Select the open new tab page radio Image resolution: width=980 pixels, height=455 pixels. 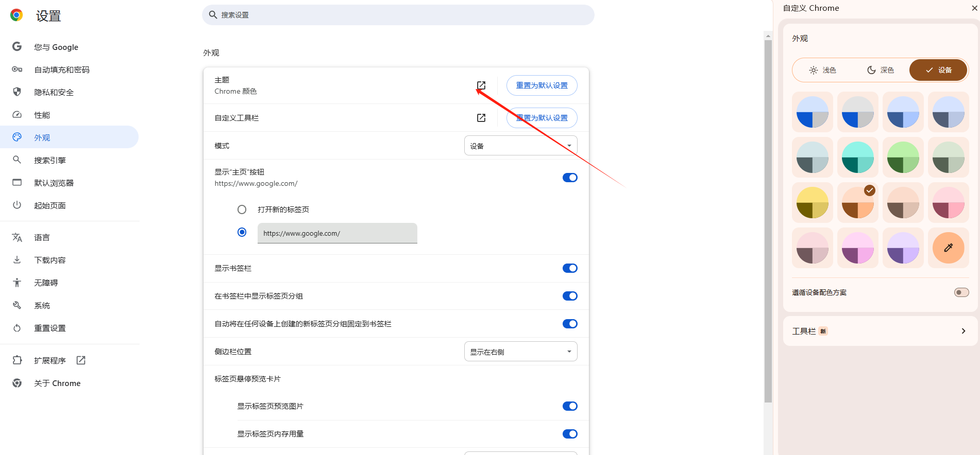click(242, 209)
